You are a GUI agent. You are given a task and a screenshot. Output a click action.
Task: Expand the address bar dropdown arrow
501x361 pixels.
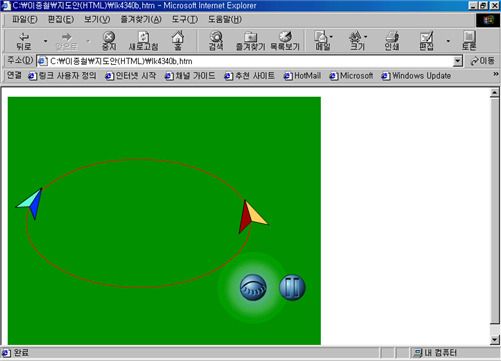(x=458, y=61)
